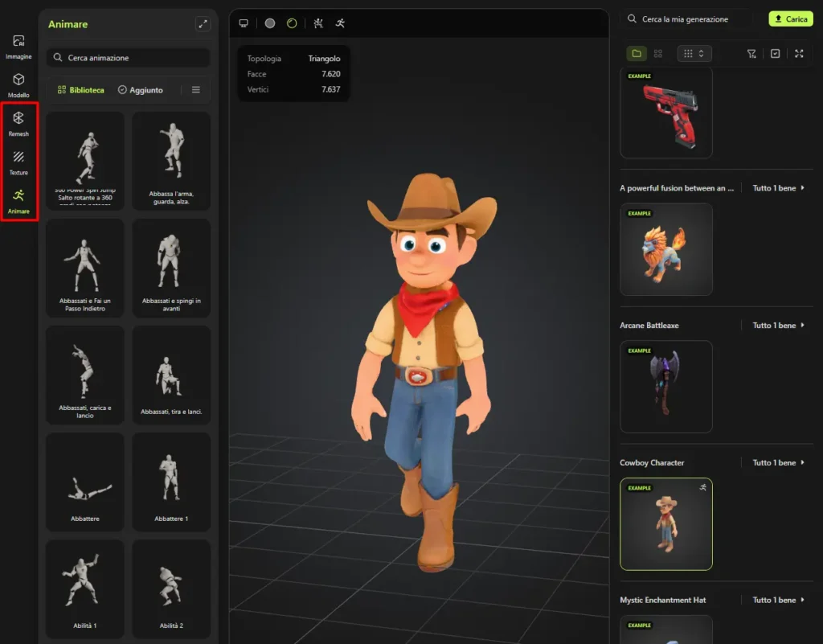Switch to the Biblioteca tab

(x=80, y=89)
